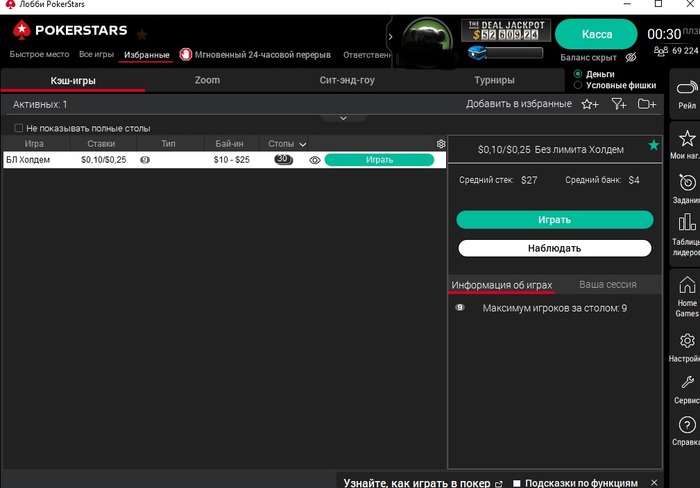Click the player avatar image

pyautogui.click(x=427, y=41)
